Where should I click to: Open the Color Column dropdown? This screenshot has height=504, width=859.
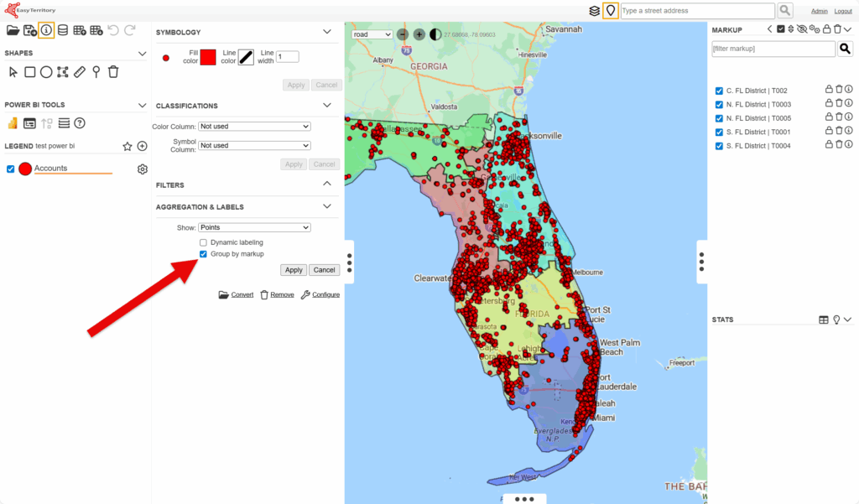pos(254,127)
